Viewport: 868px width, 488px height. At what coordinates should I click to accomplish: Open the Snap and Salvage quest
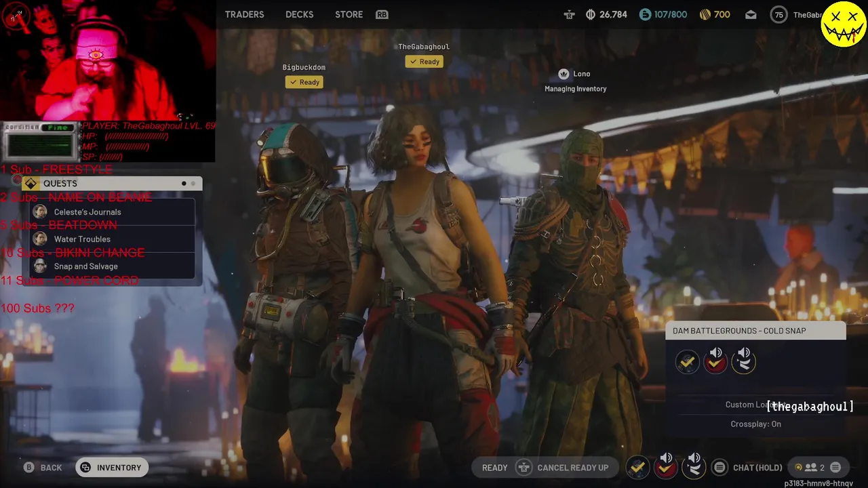[113, 266]
